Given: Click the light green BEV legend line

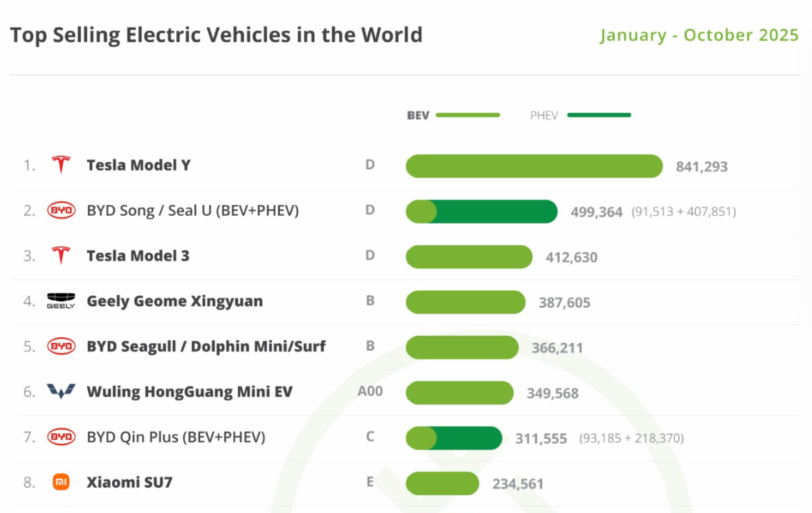Looking at the screenshot, I should [x=468, y=114].
